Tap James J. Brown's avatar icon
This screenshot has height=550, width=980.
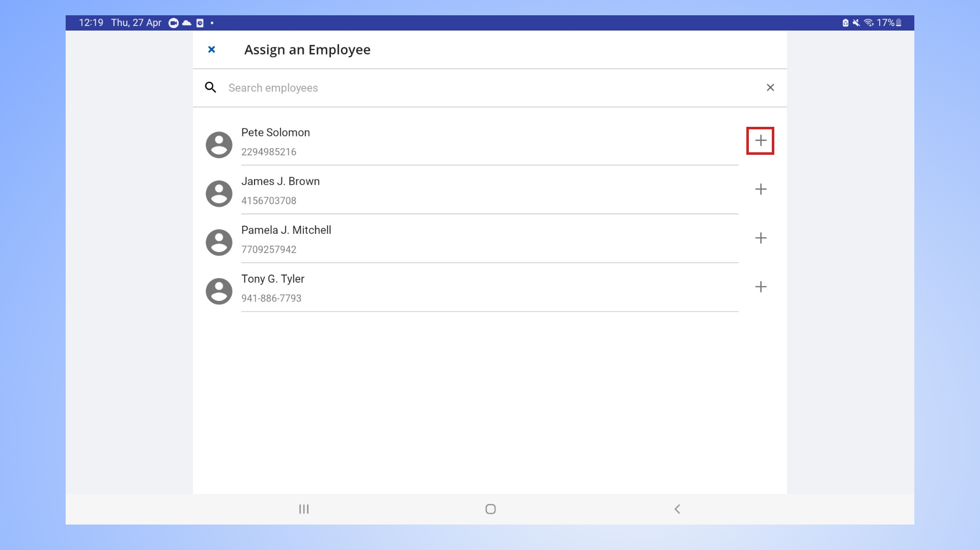[x=219, y=194]
